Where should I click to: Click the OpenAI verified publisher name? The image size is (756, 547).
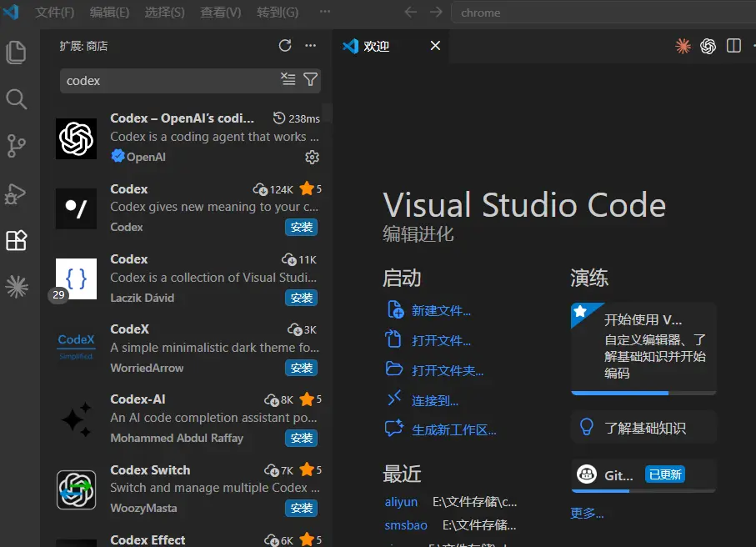click(146, 157)
